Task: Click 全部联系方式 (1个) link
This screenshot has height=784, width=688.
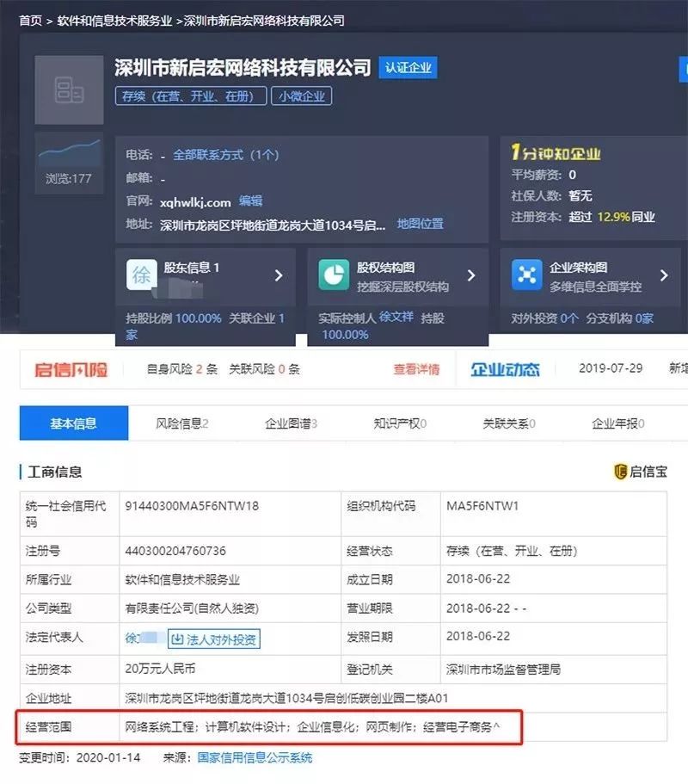Action: [226, 155]
